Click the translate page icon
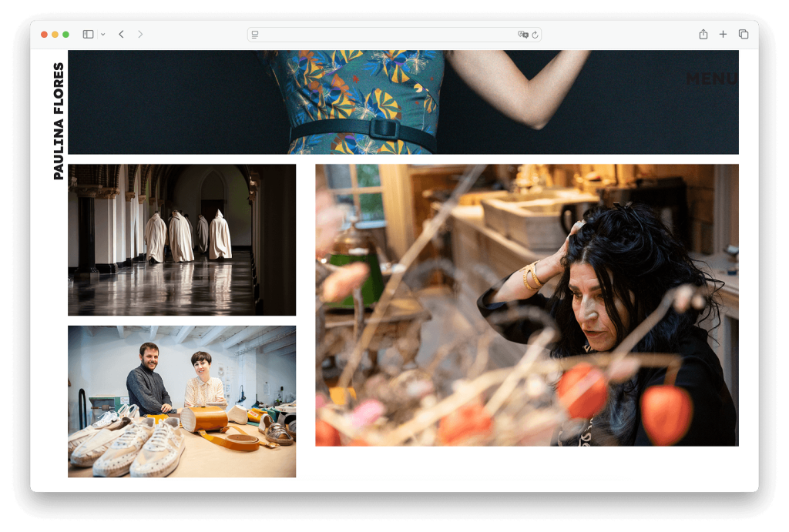The height and width of the screenshot is (532, 789). tap(523, 35)
